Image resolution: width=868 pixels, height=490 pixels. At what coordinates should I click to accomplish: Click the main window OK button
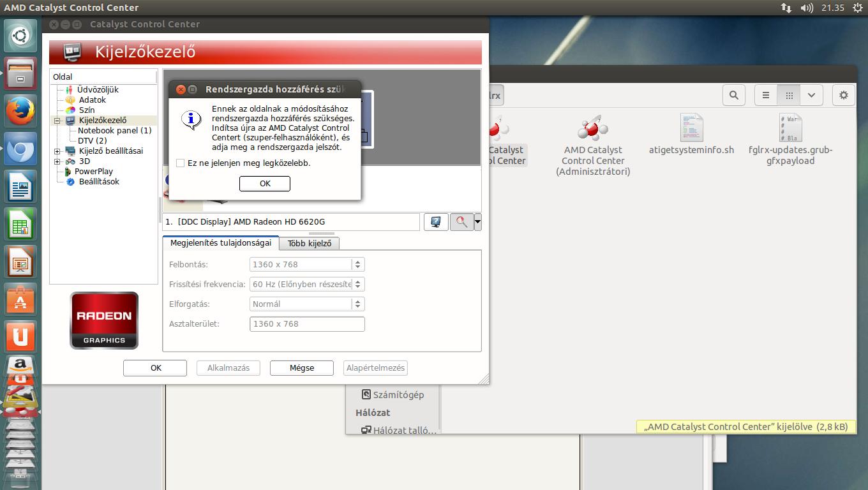click(x=155, y=368)
